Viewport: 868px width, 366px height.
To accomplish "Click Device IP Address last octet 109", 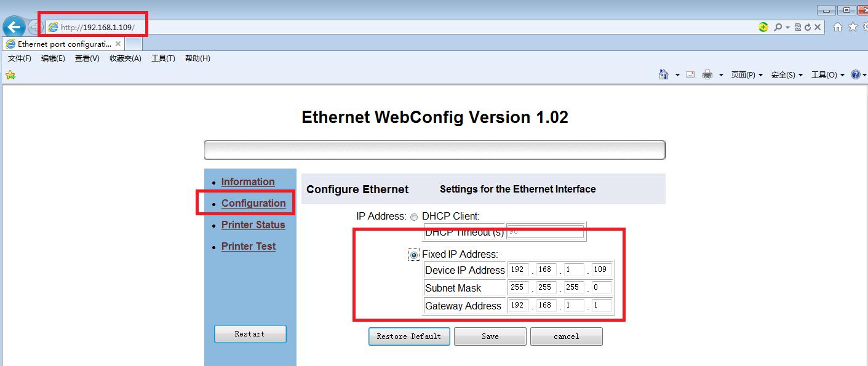I will click(x=602, y=269).
